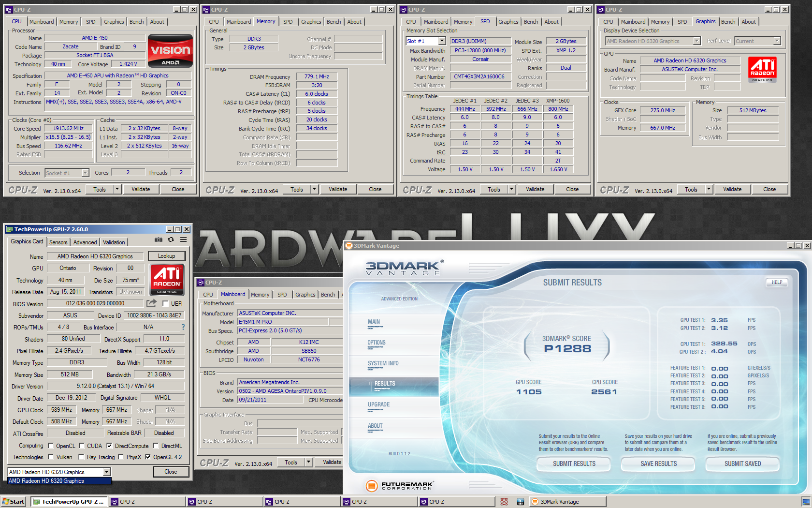Select TechPowerUp GPU-Z in the taskbar
The image size is (812, 508).
69,502
